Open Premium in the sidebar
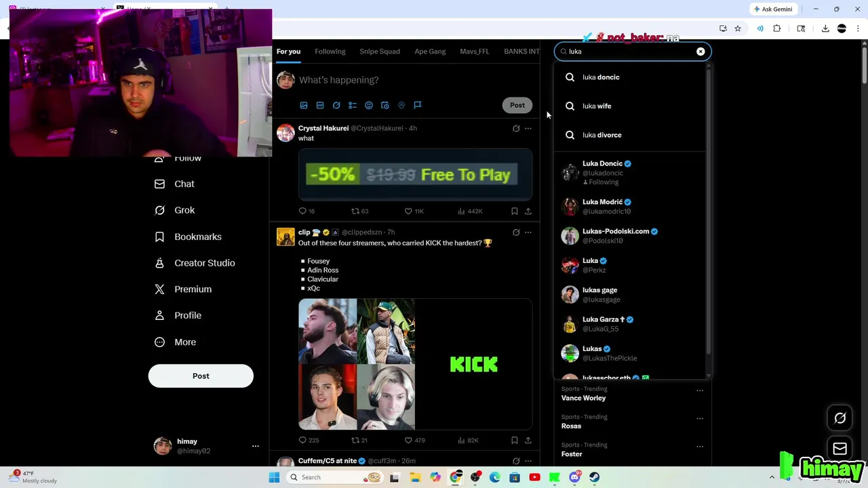The image size is (868, 488). pos(183,289)
